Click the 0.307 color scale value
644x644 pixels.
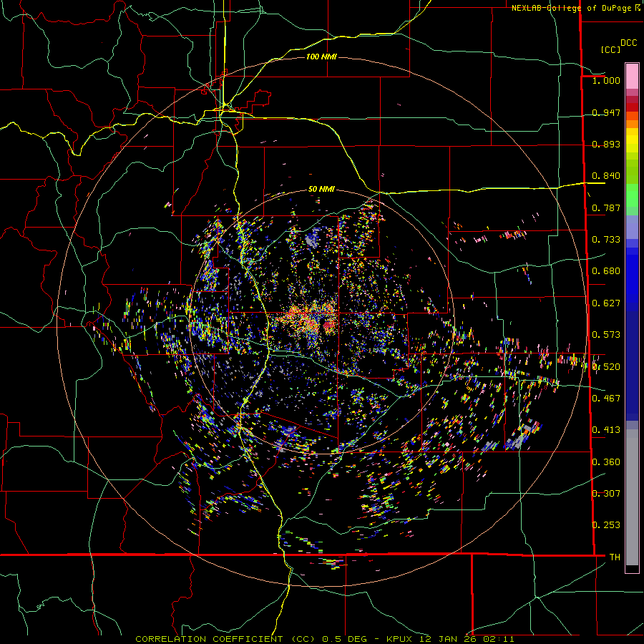coord(606,494)
